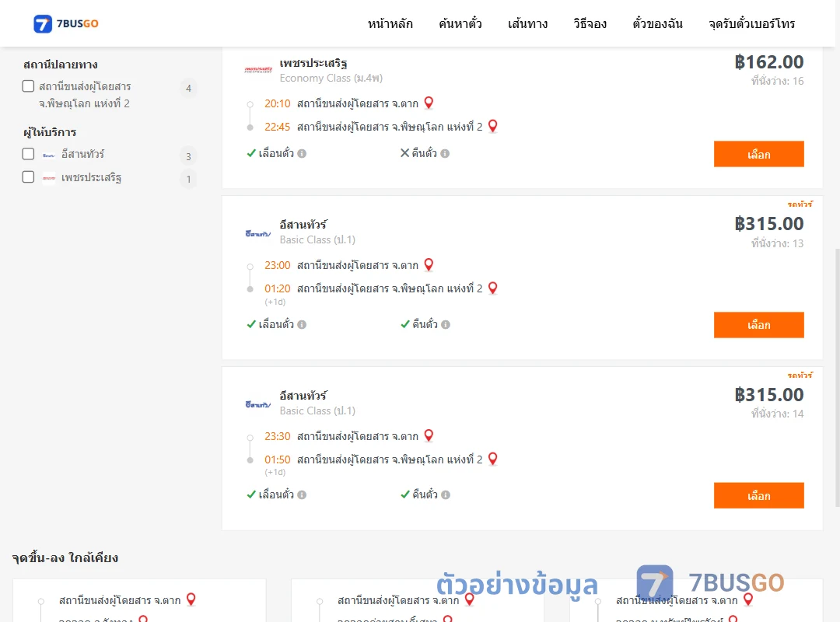Select the 23:00 อีสานทัวร์ trip with เลือก

(758, 325)
